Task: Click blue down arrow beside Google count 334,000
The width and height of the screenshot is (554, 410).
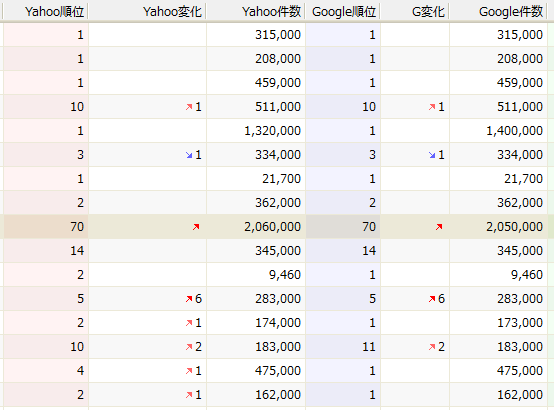Action: tap(432, 155)
